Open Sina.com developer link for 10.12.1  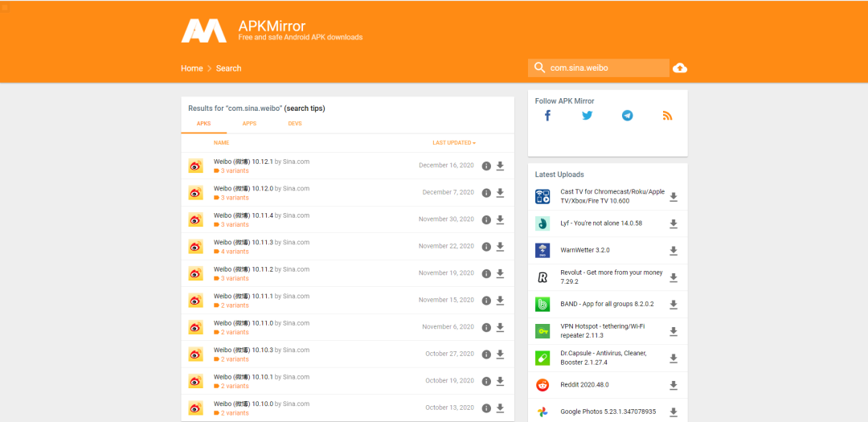point(296,162)
